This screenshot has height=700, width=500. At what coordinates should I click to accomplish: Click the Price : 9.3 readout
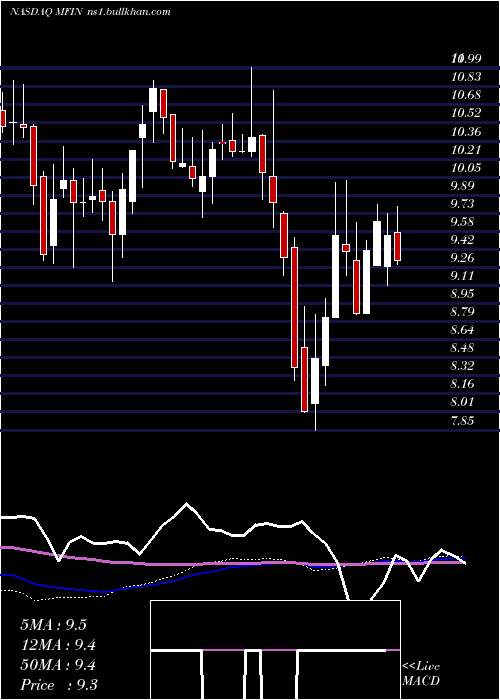pyautogui.click(x=59, y=685)
